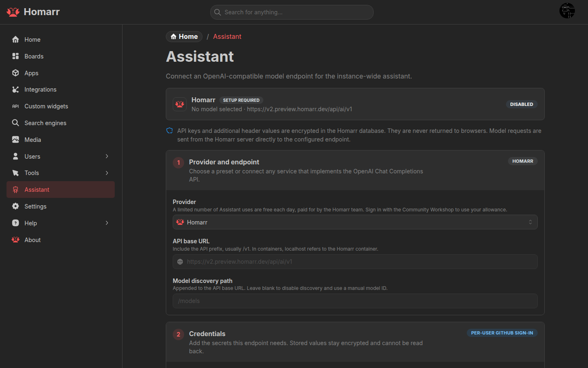Expand the Tools submenu chevron
Viewport: 588px width, 368px height.
[x=107, y=173]
